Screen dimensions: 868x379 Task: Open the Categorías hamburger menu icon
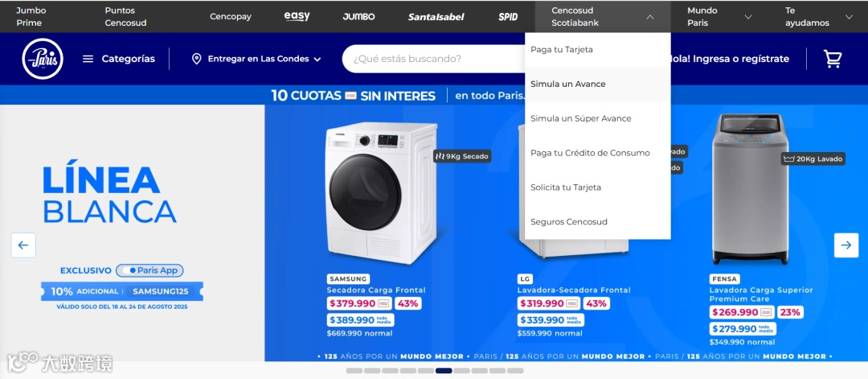[x=88, y=59]
